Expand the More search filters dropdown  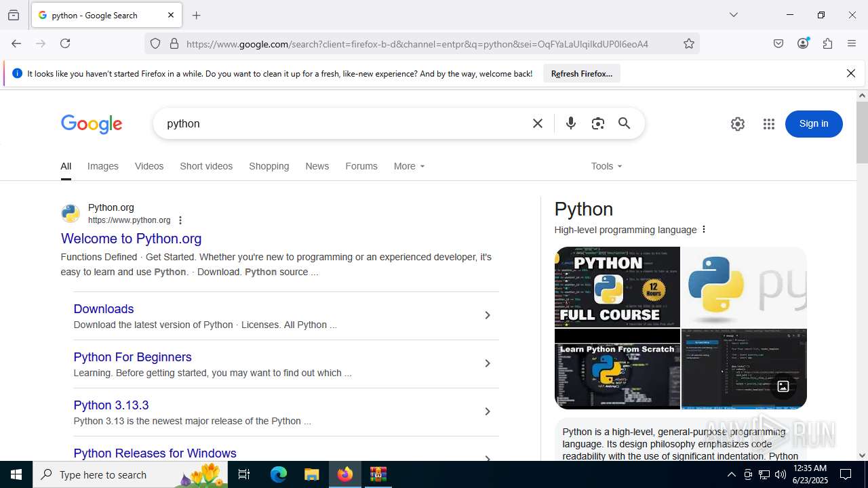click(409, 166)
